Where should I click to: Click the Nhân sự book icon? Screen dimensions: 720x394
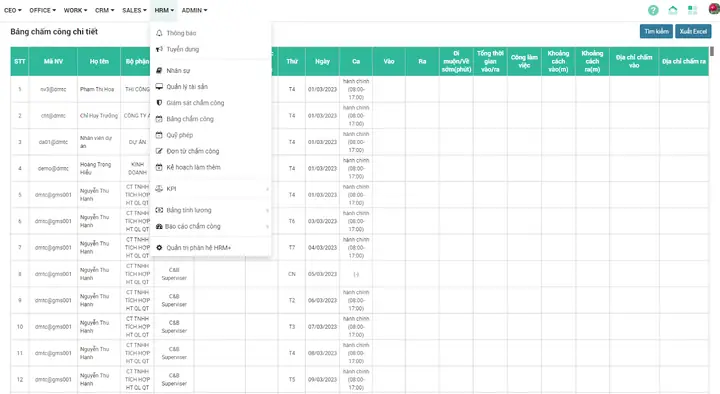point(159,70)
